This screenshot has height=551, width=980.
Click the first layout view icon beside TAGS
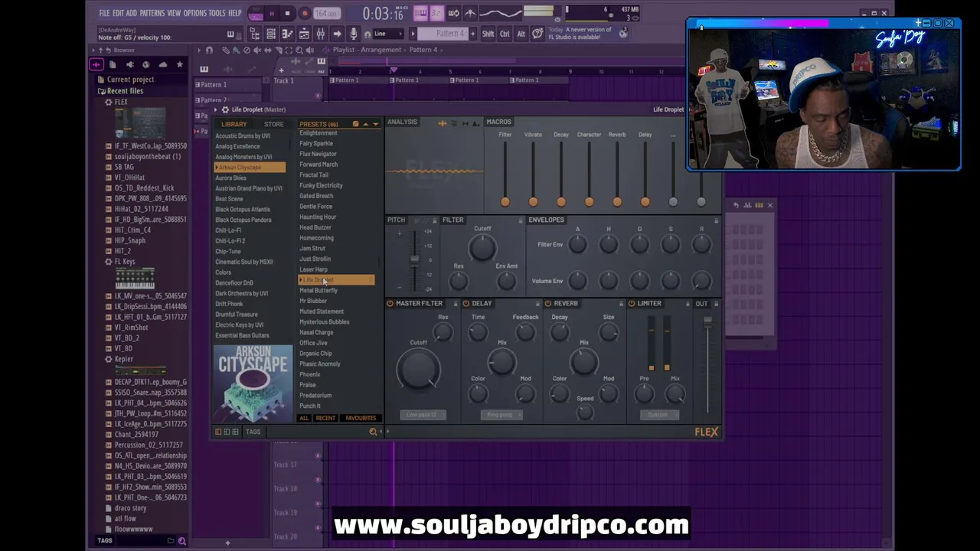pyautogui.click(x=218, y=432)
